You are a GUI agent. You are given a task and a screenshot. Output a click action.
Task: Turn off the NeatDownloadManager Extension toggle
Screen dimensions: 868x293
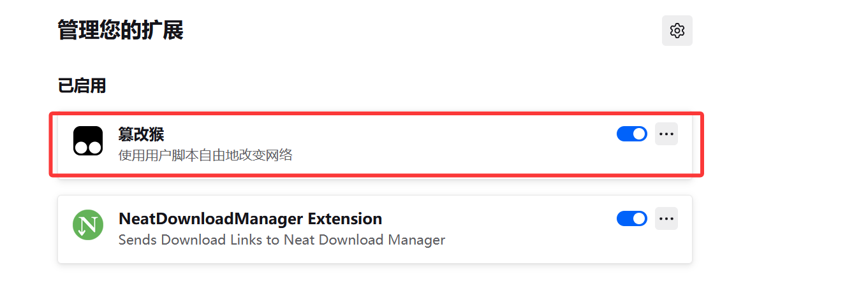click(631, 218)
